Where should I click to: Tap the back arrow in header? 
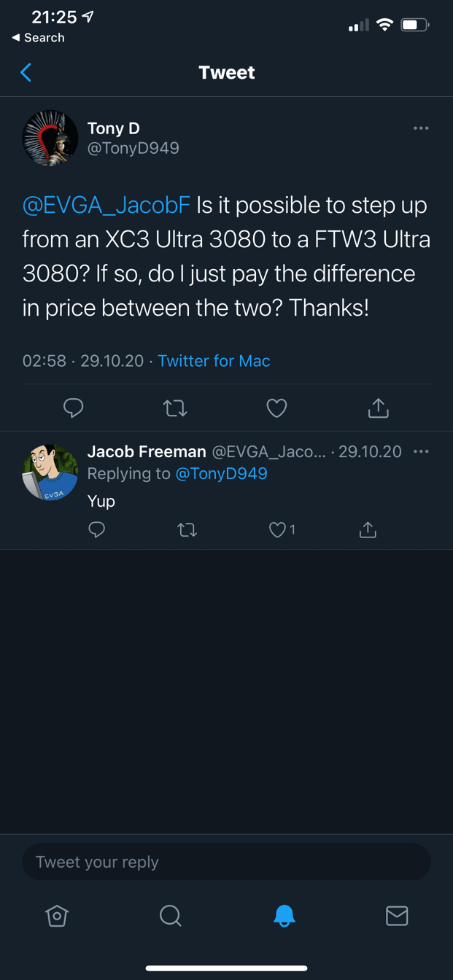(26, 72)
